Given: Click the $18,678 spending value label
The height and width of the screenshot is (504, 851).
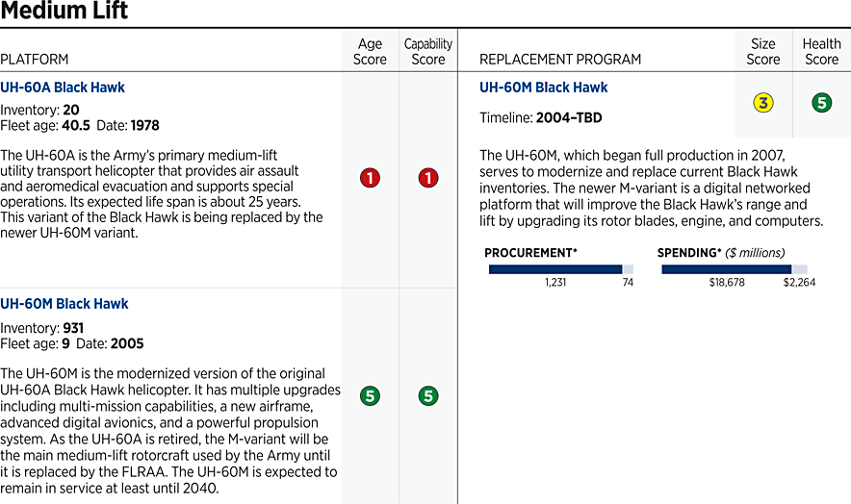Looking at the screenshot, I should click(729, 283).
